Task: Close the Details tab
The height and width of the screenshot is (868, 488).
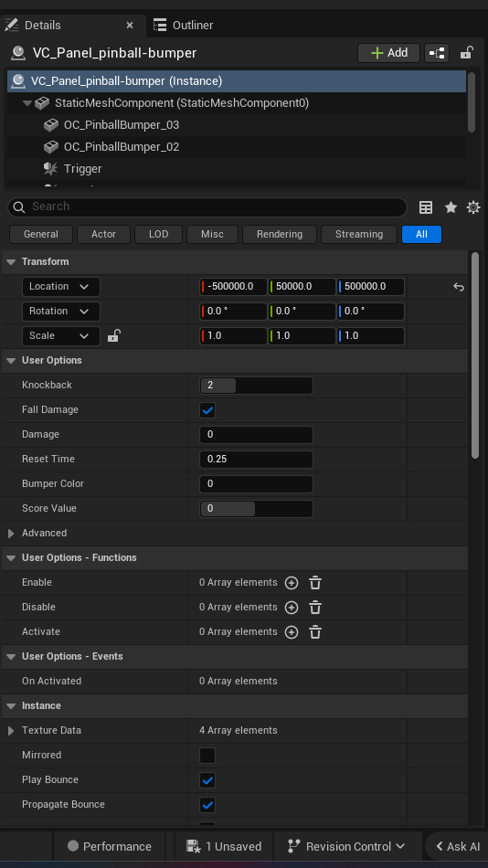Action: pyautogui.click(x=130, y=26)
